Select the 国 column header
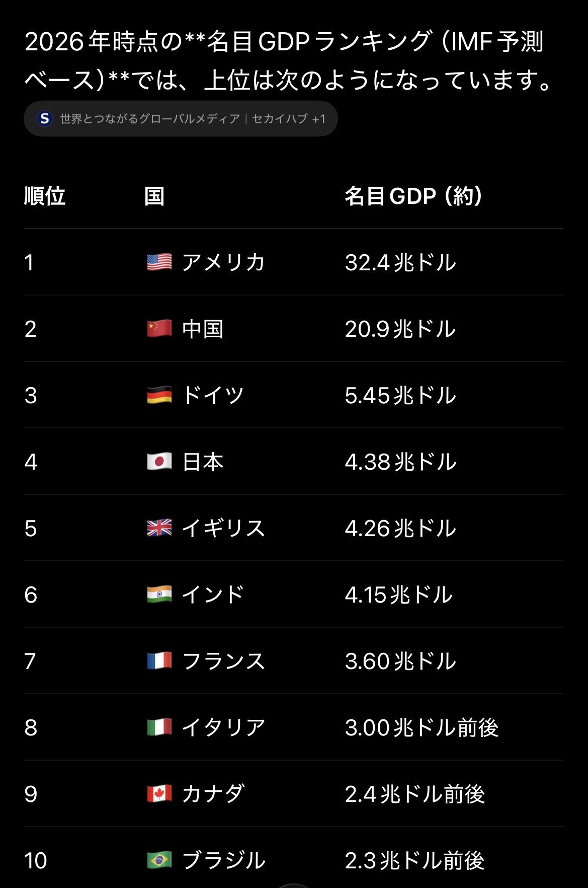Image resolution: width=588 pixels, height=888 pixels. click(154, 196)
